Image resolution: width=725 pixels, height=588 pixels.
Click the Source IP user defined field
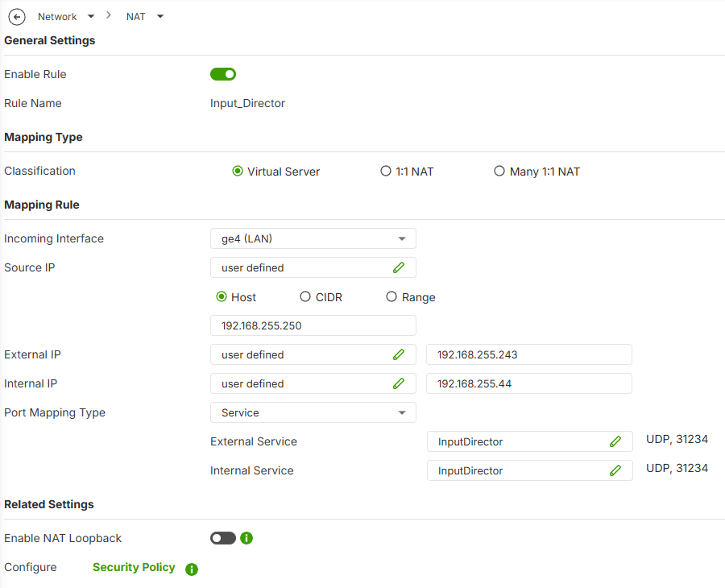(x=313, y=267)
